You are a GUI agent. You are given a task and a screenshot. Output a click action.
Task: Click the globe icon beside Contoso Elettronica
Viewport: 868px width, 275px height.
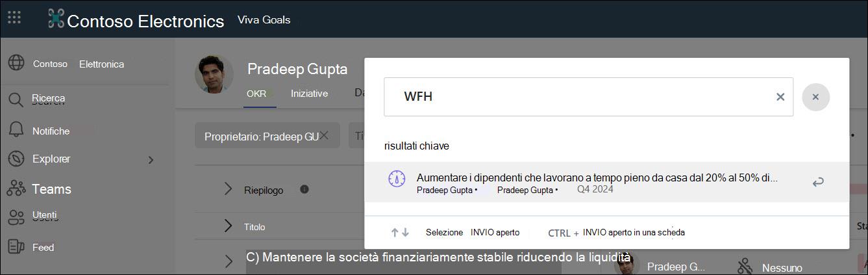(x=16, y=63)
